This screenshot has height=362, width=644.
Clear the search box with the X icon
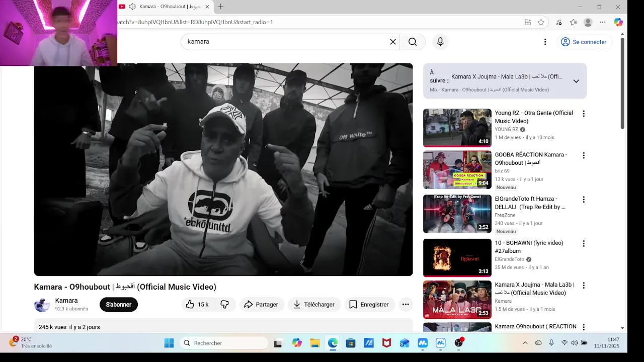pos(393,42)
